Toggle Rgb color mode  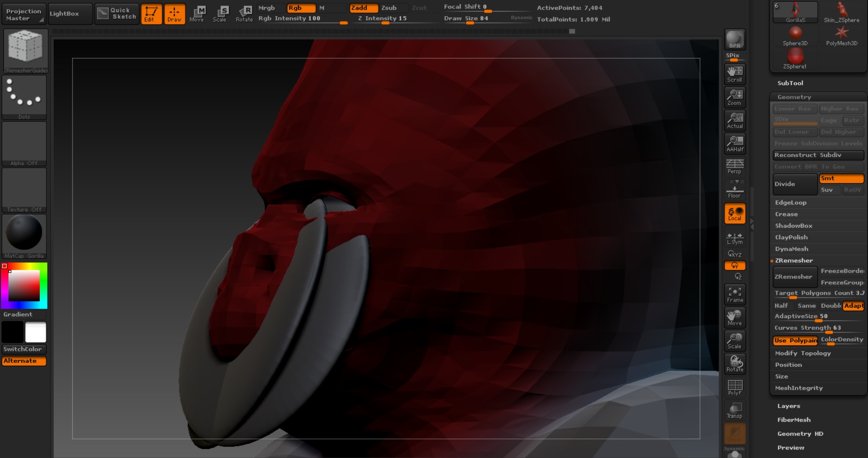301,8
